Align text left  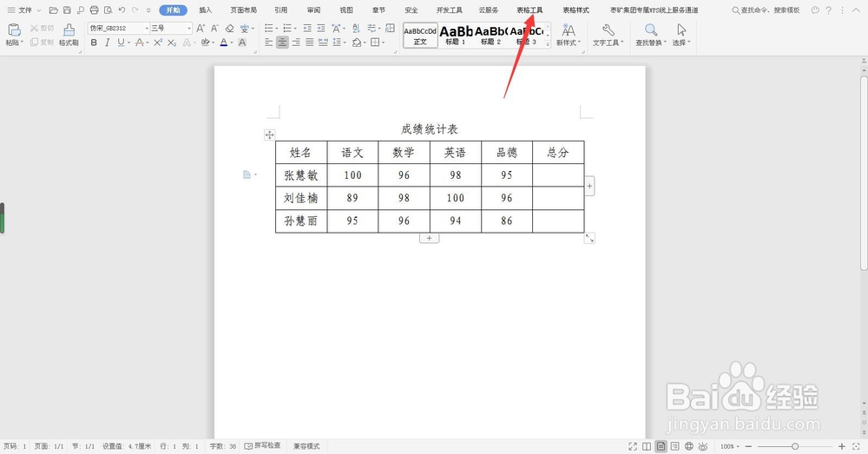(269, 43)
